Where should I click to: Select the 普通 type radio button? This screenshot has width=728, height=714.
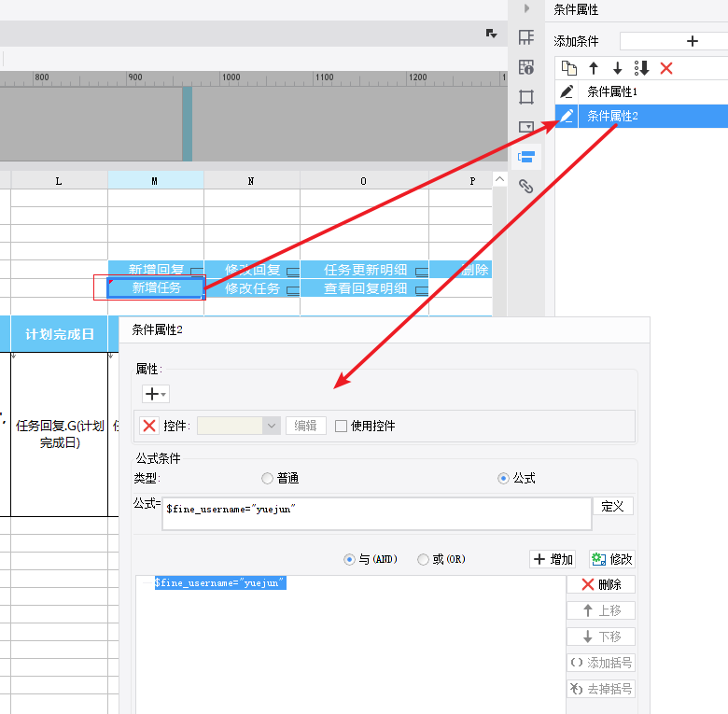[267, 478]
